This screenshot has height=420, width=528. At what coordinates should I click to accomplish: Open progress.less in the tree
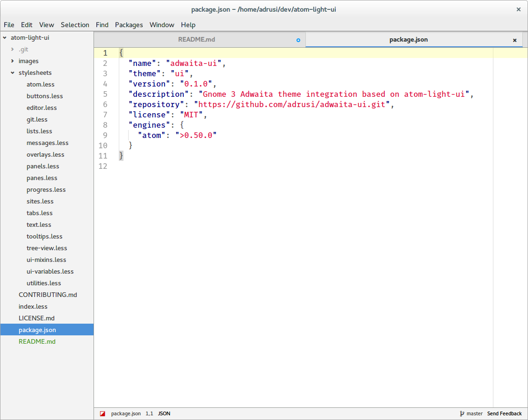pos(46,189)
